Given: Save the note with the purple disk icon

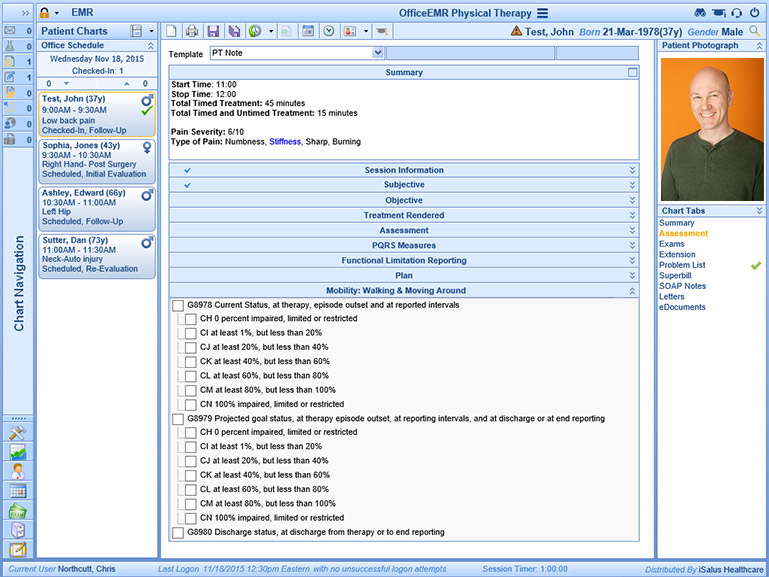Looking at the screenshot, I should pyautogui.click(x=213, y=31).
